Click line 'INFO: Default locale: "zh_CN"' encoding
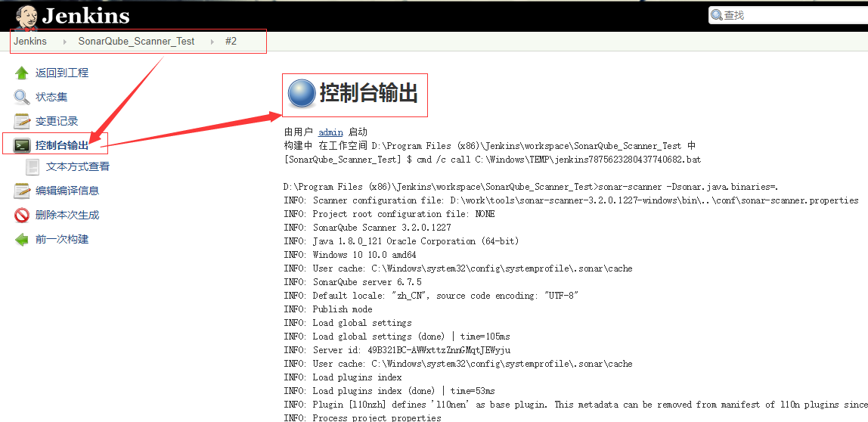Viewport: 868px width, 422px height. (x=431, y=296)
